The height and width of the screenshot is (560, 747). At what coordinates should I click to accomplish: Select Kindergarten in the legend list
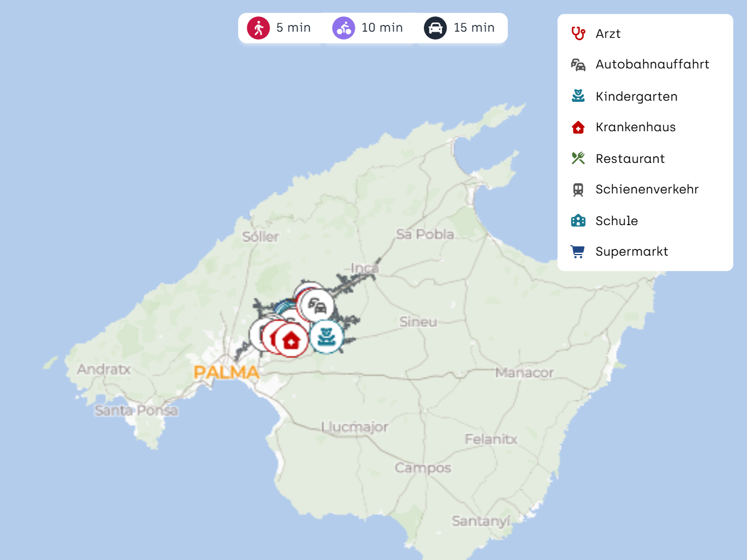(x=636, y=97)
